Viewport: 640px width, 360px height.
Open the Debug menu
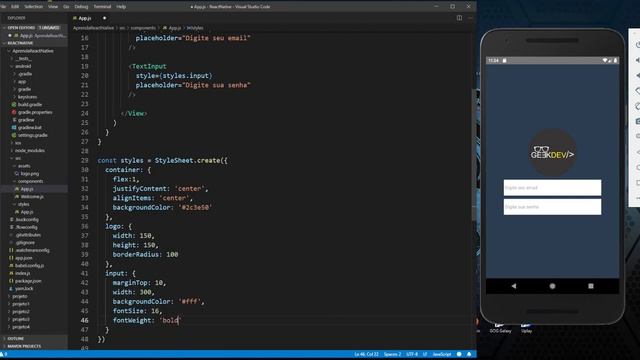pyautogui.click(x=81, y=7)
